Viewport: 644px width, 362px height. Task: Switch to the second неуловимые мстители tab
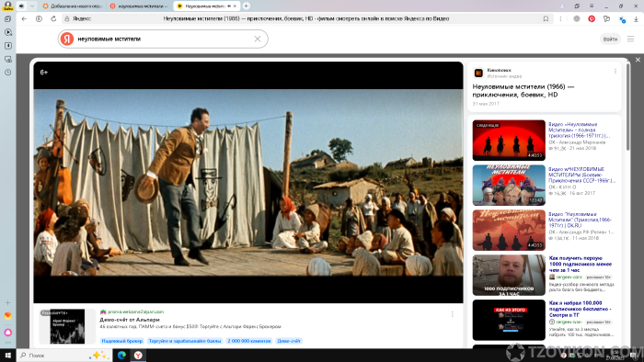(140, 6)
